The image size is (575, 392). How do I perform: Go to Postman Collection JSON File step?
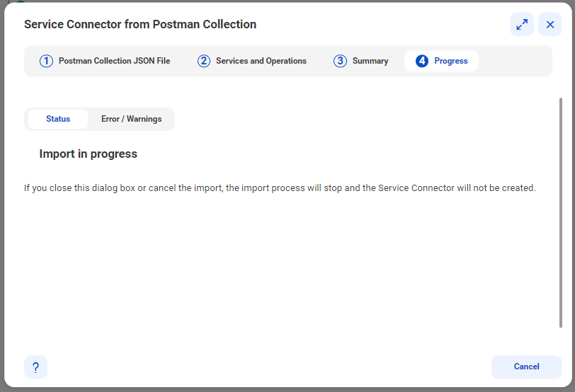click(105, 61)
